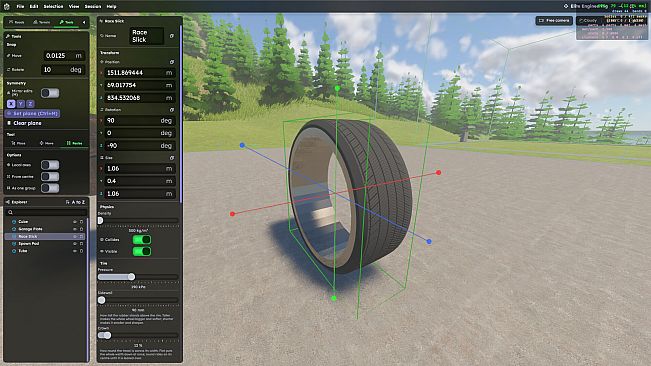
Task: Toggle visibility eye for Cube
Action: (75, 222)
